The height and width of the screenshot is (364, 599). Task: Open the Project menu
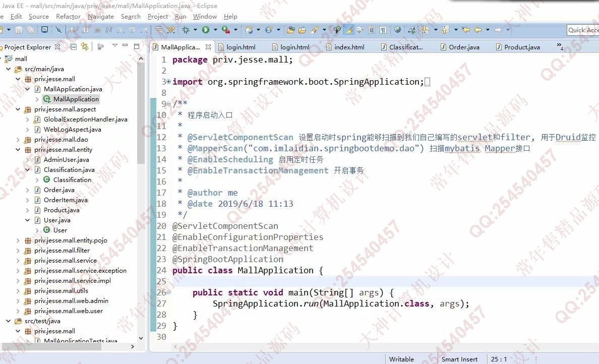click(x=158, y=17)
